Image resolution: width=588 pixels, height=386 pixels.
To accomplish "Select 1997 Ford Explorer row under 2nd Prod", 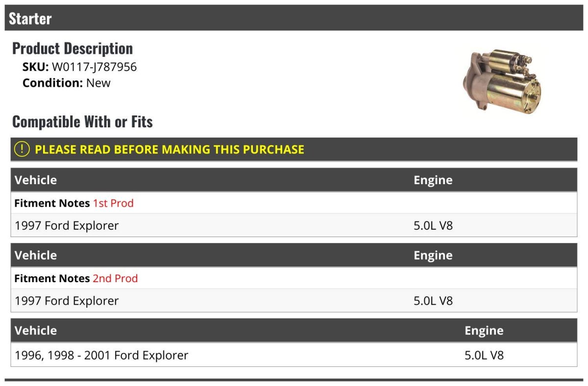I will [x=294, y=300].
